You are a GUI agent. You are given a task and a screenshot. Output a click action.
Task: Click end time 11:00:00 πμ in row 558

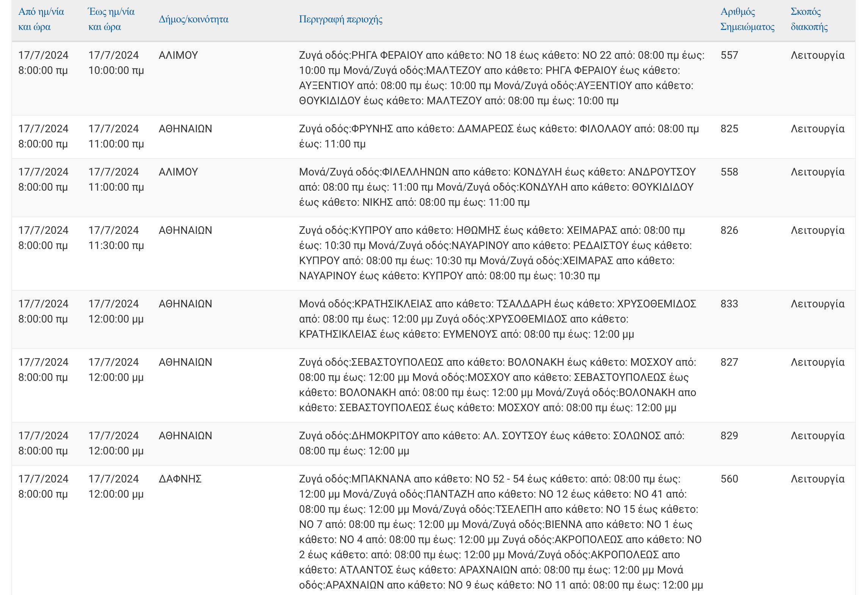pos(116,187)
